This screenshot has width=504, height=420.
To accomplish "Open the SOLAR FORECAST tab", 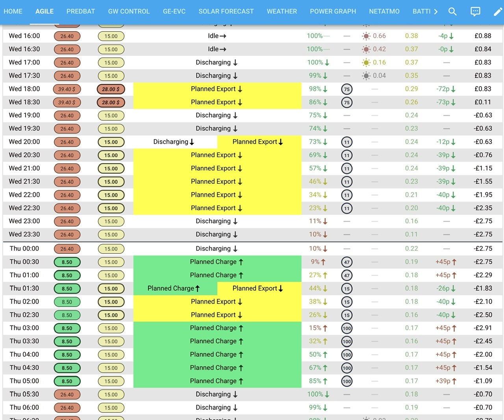I will tap(226, 11).
